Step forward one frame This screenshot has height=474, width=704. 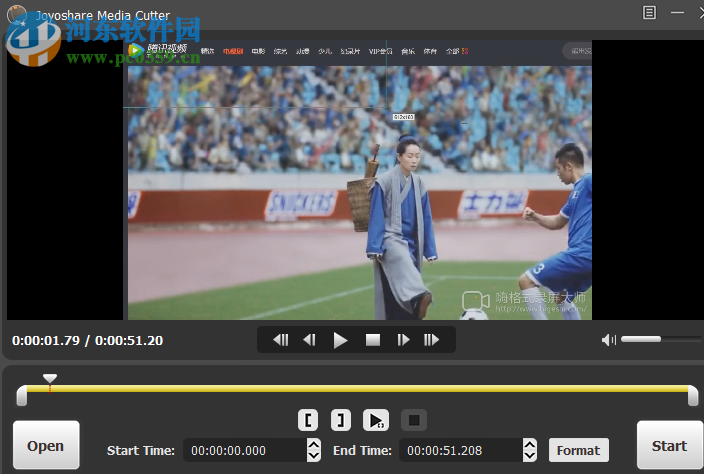(403, 340)
